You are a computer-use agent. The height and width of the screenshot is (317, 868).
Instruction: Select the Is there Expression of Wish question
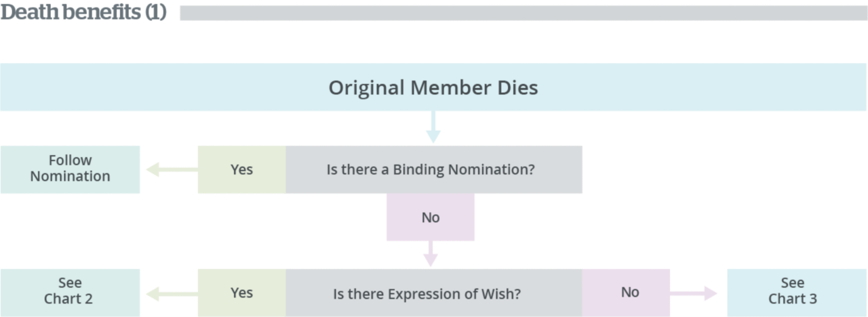433,293
